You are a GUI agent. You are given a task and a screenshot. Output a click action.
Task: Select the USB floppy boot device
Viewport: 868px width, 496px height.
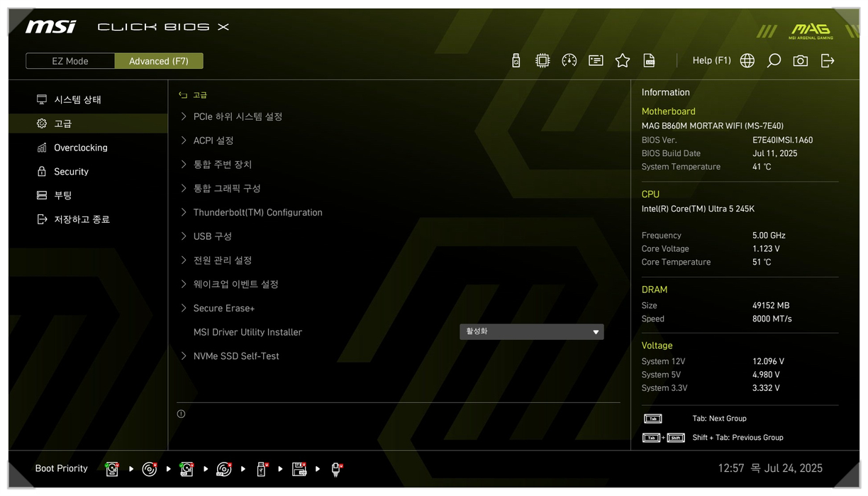click(299, 469)
